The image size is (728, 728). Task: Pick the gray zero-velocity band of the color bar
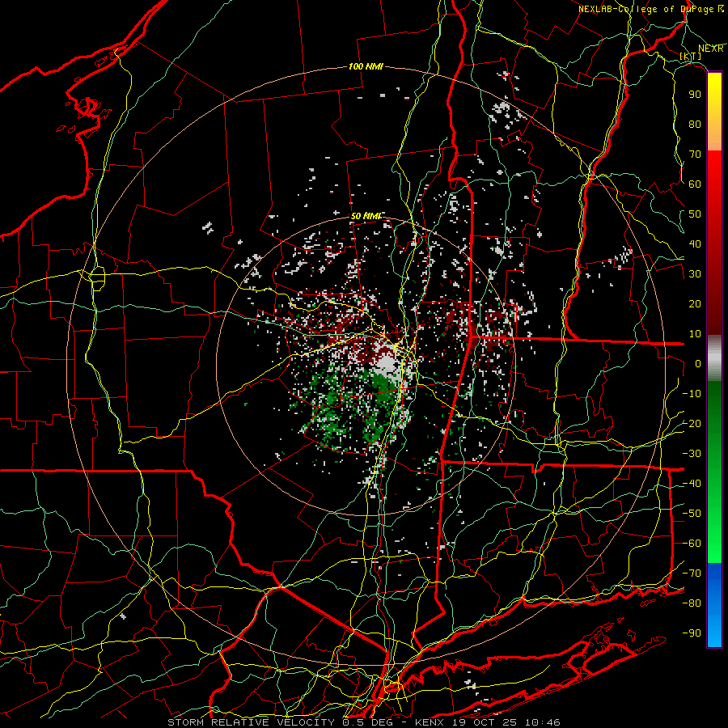click(714, 358)
